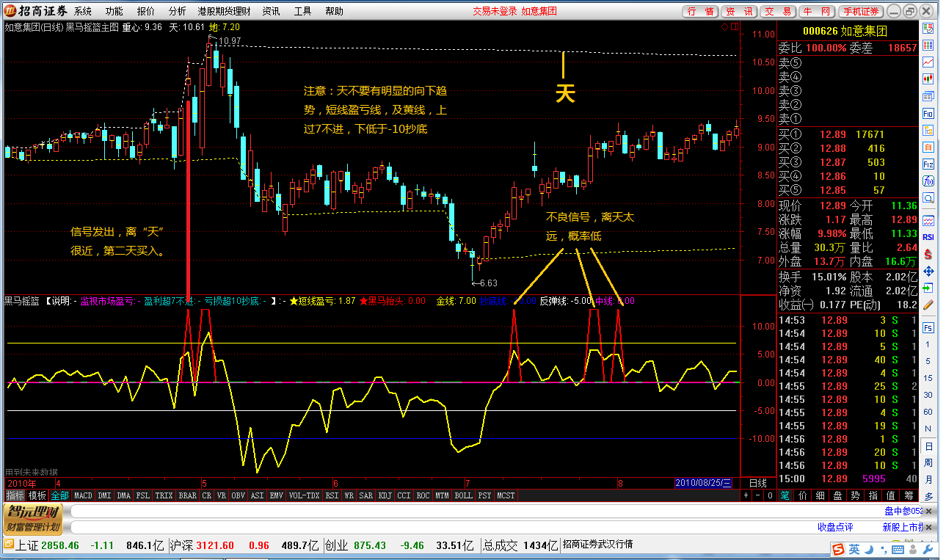The width and height of the screenshot is (946, 560).
Task: Open the 收盘点评 link
Action: pos(836,527)
